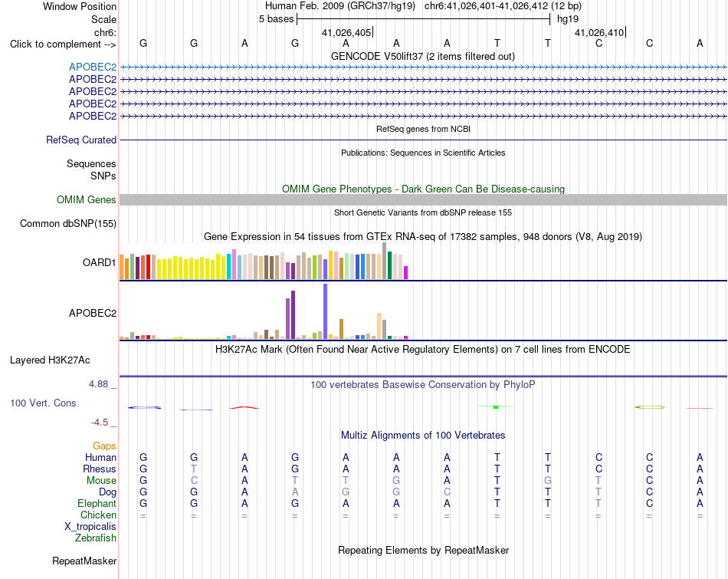The height and width of the screenshot is (579, 728).
Task: Click the blue oval conservation marker
Action: 144,407
